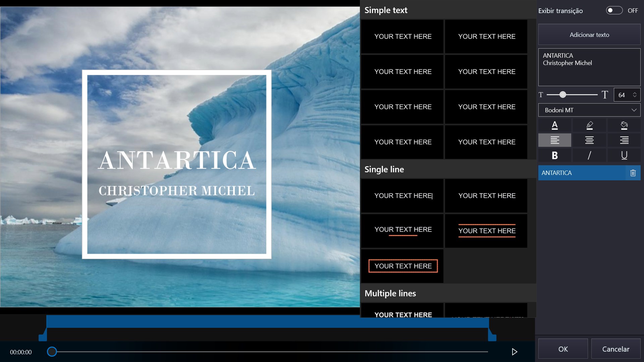644x362 pixels.
Task: Toggle the Exibir transição switch
Action: [614, 10]
